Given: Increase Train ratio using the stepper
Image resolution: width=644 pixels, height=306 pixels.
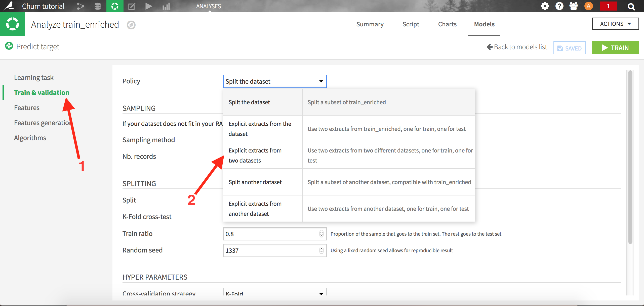Looking at the screenshot, I should point(321,232).
